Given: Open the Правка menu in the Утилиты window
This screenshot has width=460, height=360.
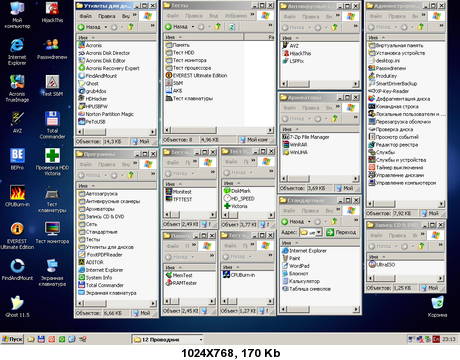Looking at the screenshot, I should coord(107,16).
